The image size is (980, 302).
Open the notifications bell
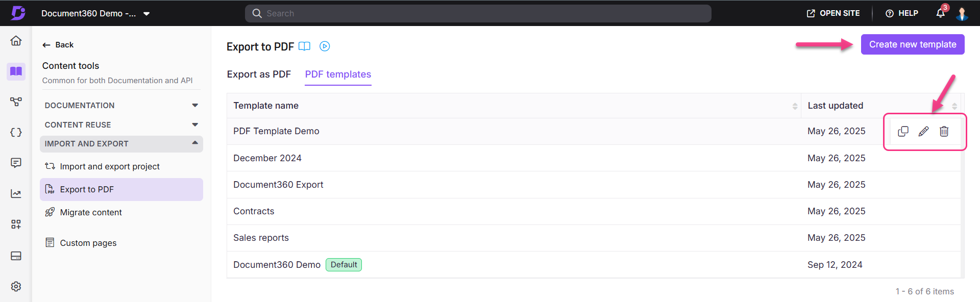tap(940, 13)
